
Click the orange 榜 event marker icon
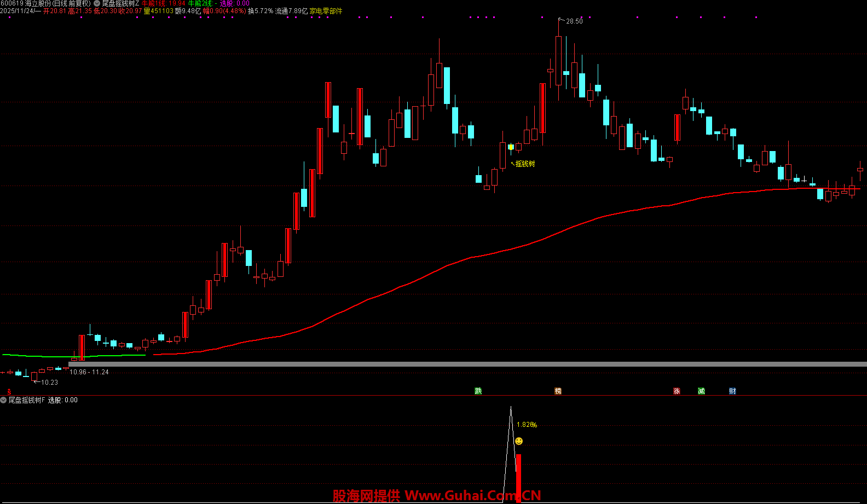click(x=558, y=391)
